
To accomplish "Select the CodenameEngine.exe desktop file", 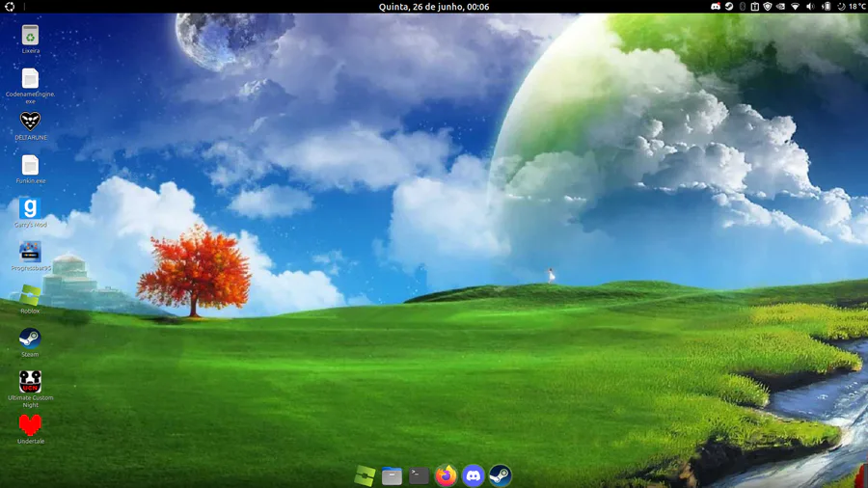I will coord(31,78).
